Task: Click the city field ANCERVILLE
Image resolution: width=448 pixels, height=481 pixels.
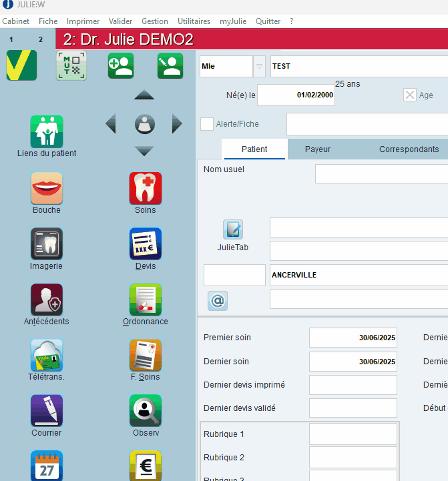Action: tap(359, 275)
